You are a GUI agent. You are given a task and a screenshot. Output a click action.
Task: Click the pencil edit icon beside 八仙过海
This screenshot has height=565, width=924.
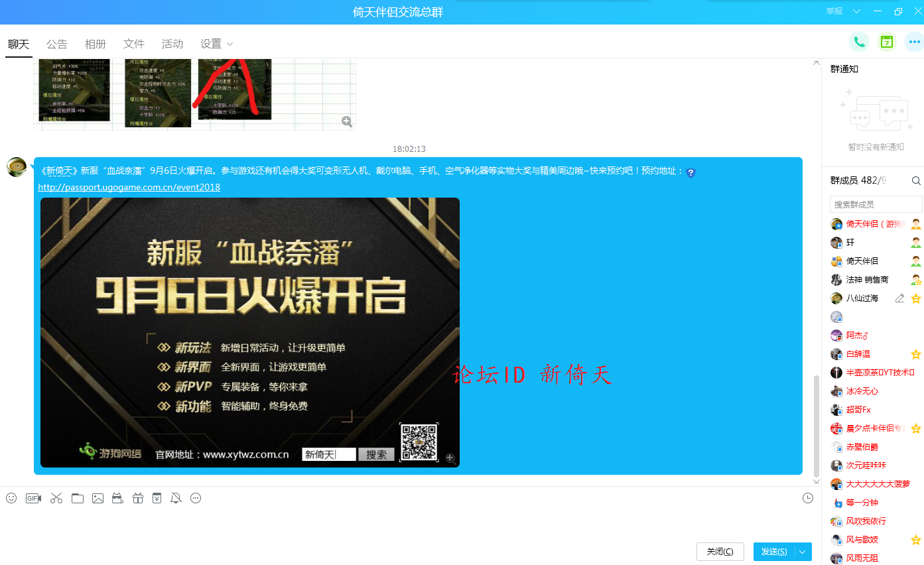point(899,298)
